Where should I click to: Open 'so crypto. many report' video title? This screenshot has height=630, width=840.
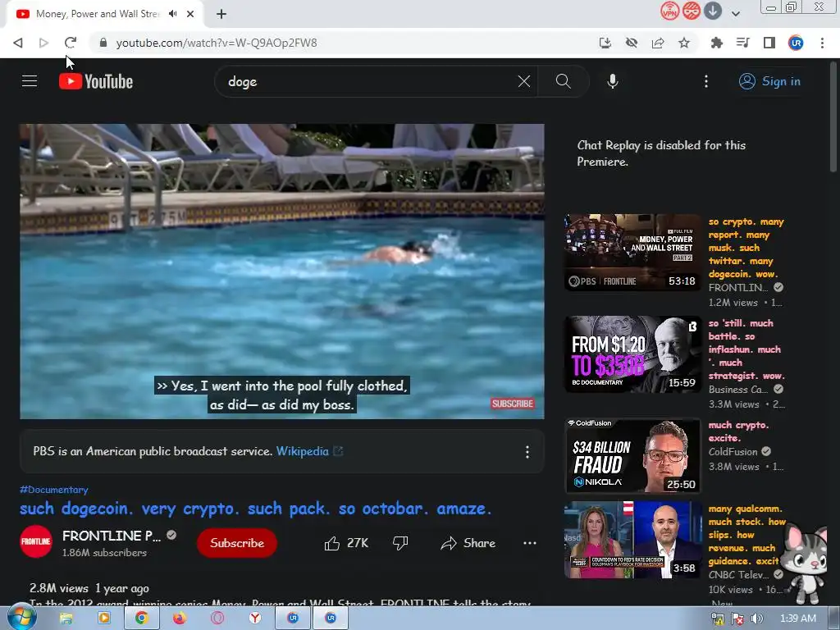[746, 248]
